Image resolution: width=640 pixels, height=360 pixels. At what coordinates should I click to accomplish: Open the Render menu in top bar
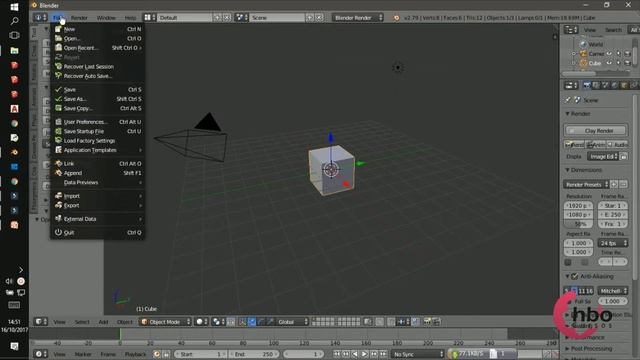point(79,18)
